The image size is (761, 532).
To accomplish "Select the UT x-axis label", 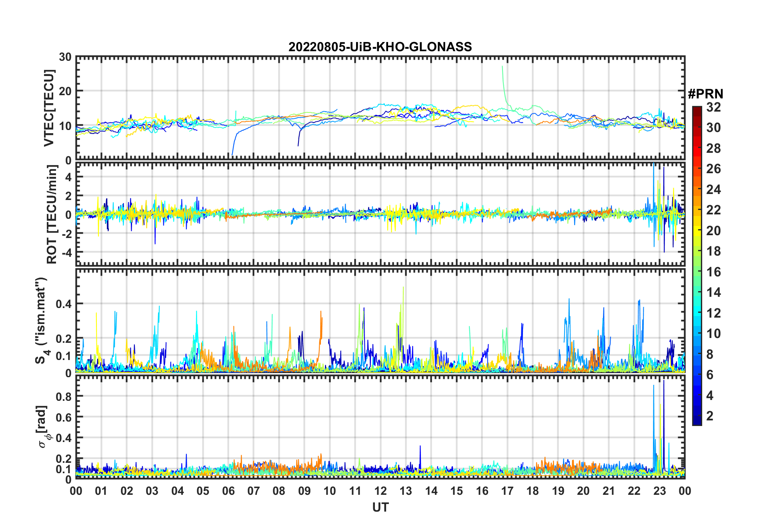I will pos(380,508).
